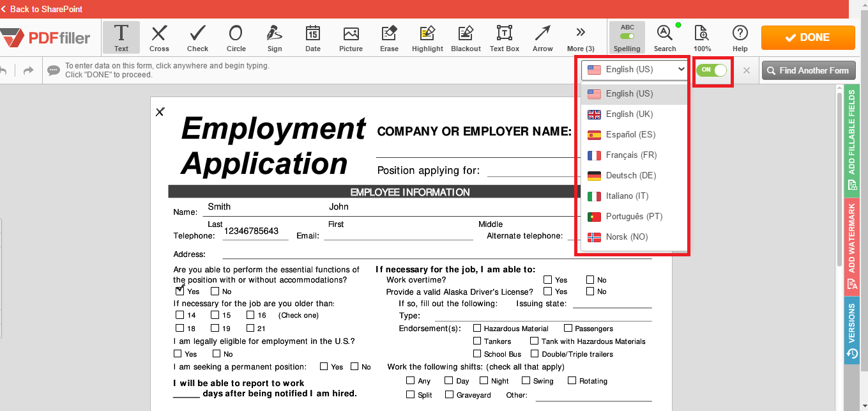Choose the Picture tool

click(x=351, y=38)
